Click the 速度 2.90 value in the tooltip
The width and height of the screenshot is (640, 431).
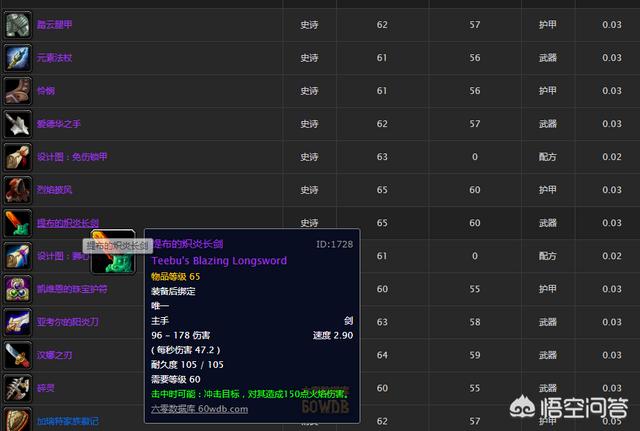point(333,335)
